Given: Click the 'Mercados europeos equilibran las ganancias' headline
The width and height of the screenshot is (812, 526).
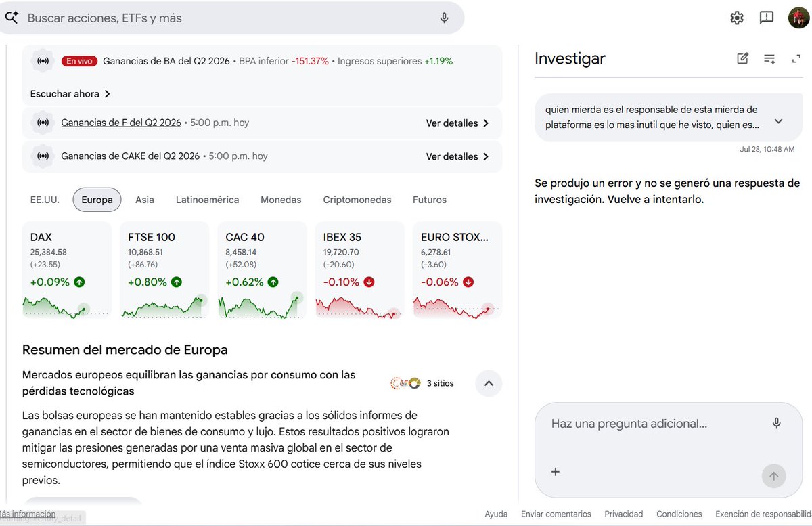Looking at the screenshot, I should (189, 383).
